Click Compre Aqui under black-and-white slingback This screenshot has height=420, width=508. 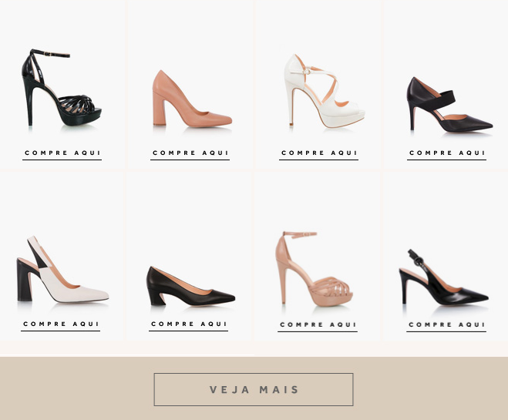click(x=61, y=324)
